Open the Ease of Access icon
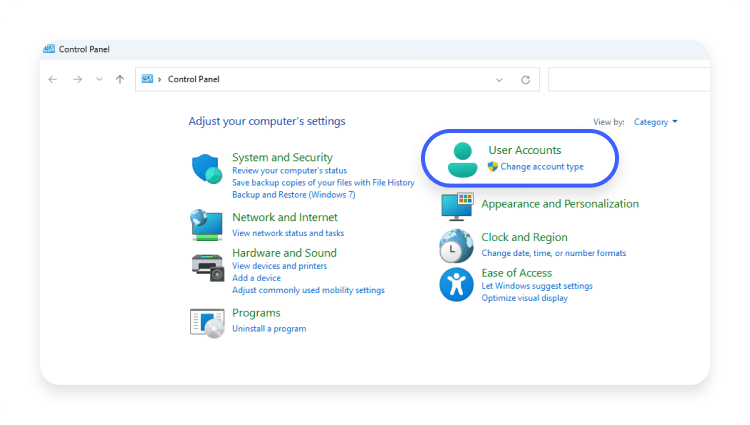The height and width of the screenshot is (425, 750). [456, 284]
